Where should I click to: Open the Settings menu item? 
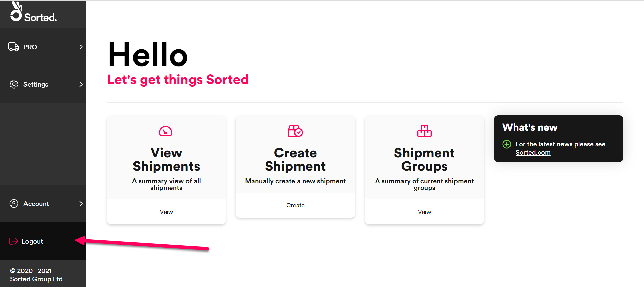(43, 84)
